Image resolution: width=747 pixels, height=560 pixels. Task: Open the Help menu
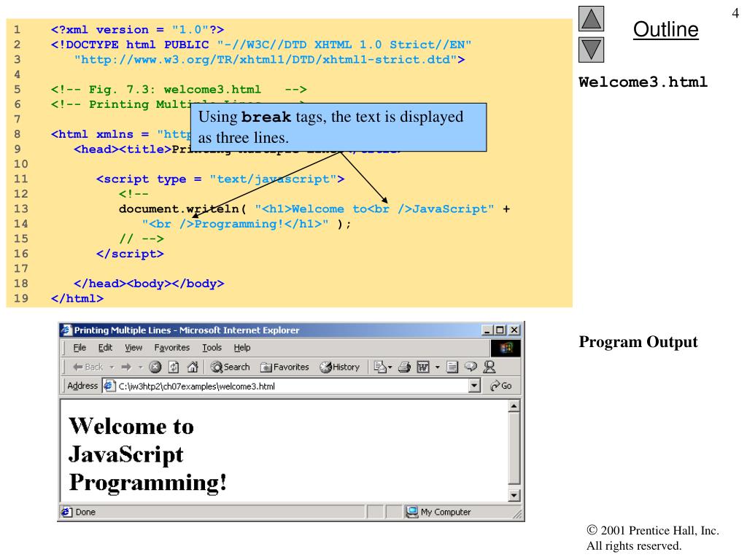pyautogui.click(x=242, y=348)
